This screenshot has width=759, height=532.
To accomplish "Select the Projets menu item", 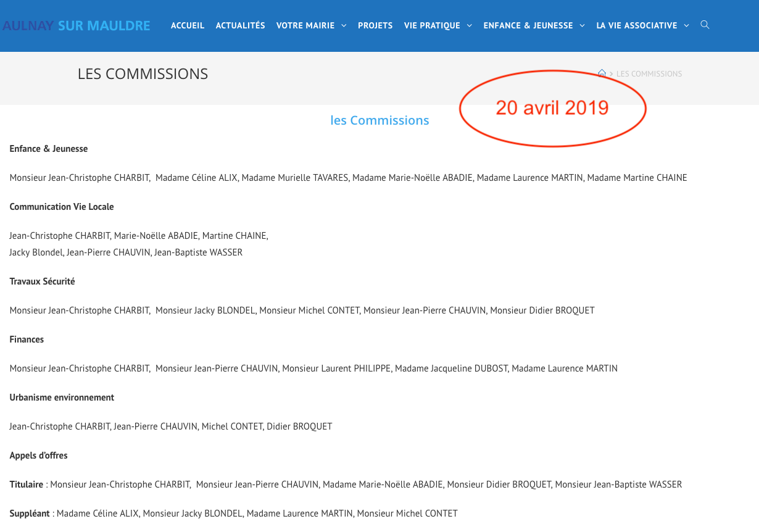I will [375, 25].
